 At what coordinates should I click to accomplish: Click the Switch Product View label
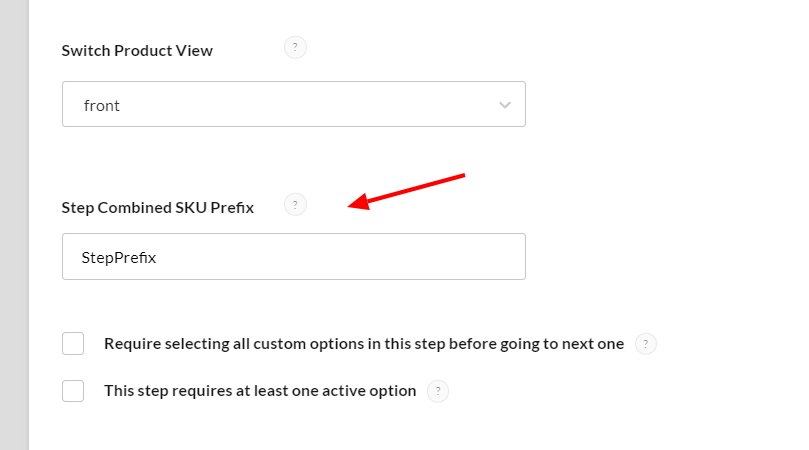coord(137,50)
